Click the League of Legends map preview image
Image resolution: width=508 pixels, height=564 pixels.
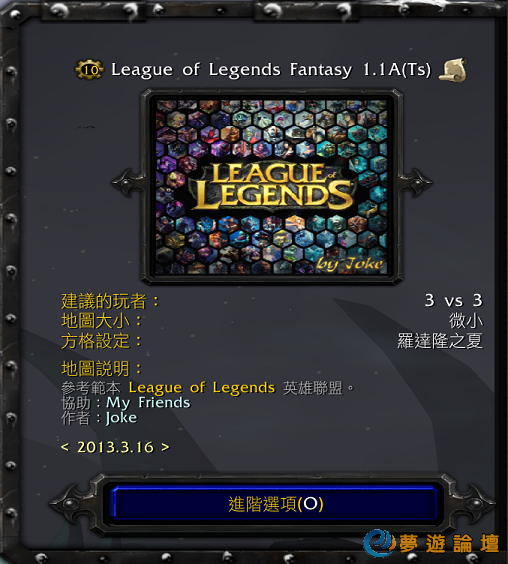coord(272,187)
